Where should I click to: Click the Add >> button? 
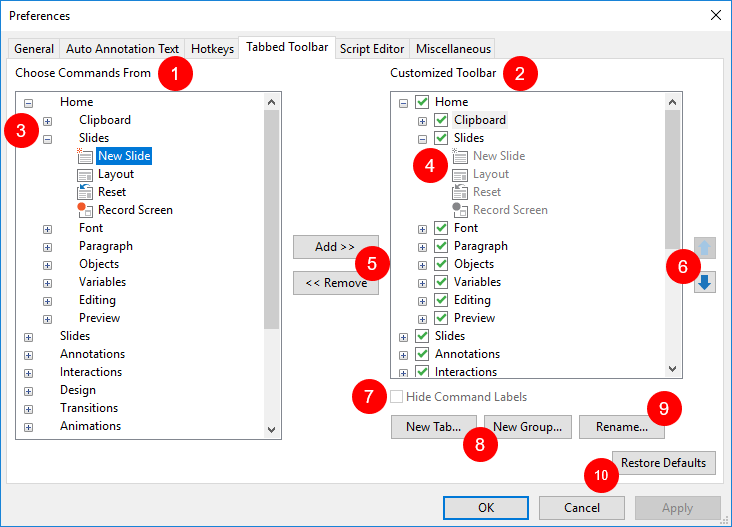coord(336,247)
